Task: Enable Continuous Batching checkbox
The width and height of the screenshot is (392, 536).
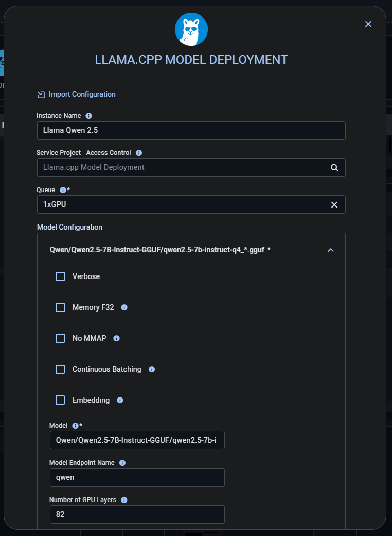Action: click(60, 369)
